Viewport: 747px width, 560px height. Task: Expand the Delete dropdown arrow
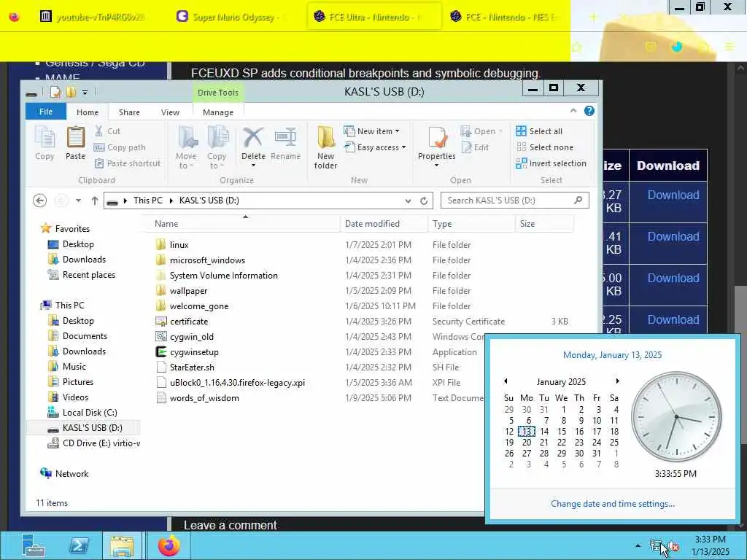(253, 166)
